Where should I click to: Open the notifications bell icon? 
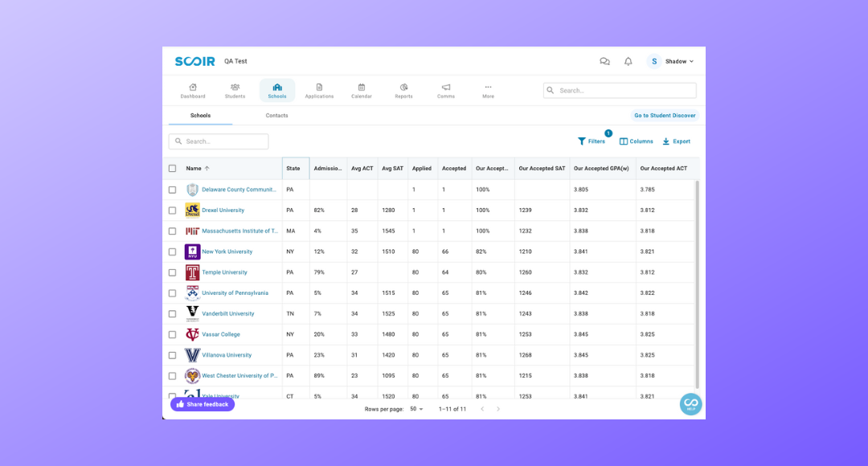(x=628, y=61)
